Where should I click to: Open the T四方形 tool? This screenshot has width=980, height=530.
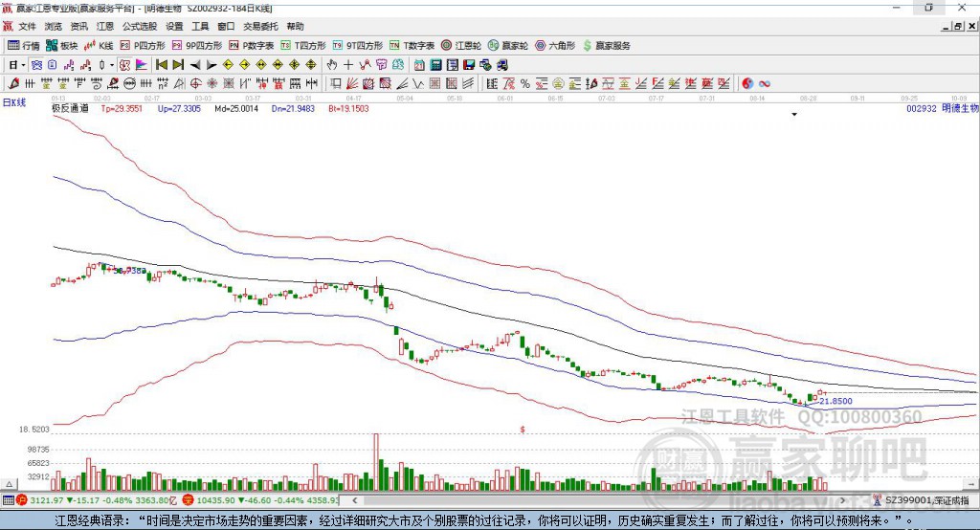point(303,46)
